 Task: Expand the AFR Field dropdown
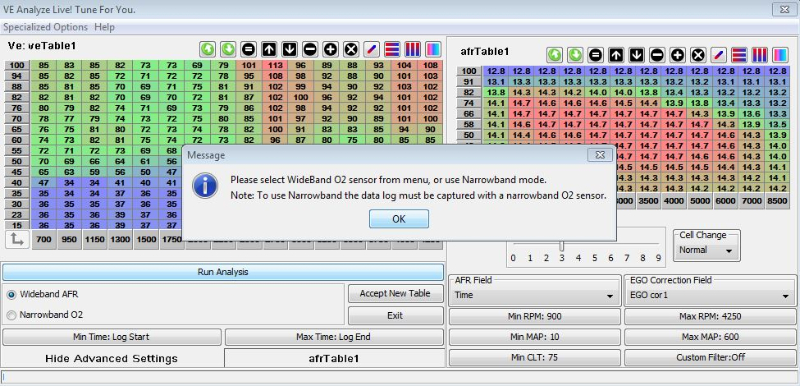tap(534, 295)
